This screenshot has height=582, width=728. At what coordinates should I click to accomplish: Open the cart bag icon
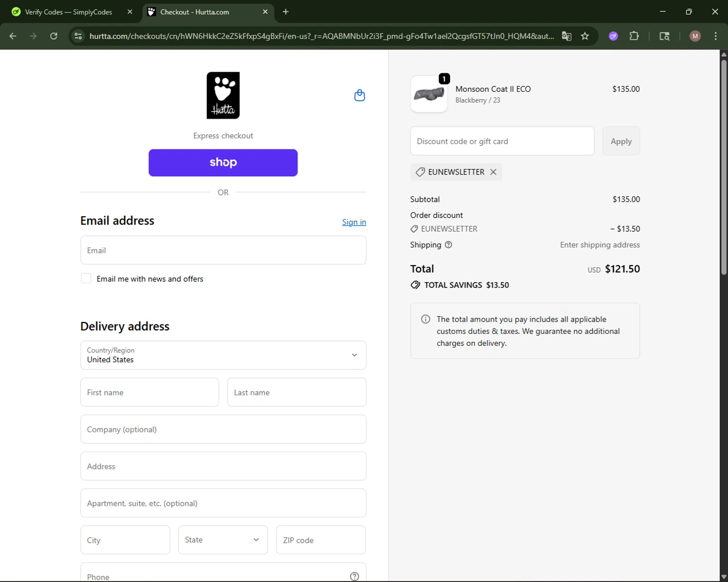pos(360,95)
